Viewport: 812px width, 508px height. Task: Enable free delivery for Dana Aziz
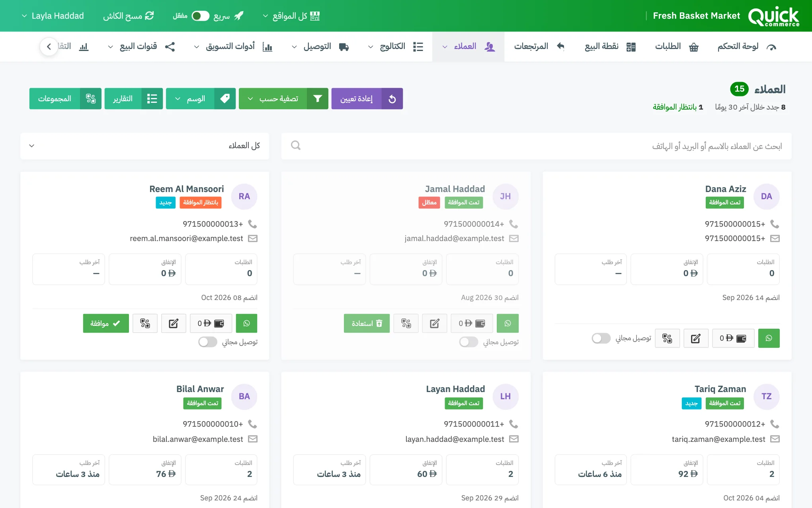[x=601, y=338]
